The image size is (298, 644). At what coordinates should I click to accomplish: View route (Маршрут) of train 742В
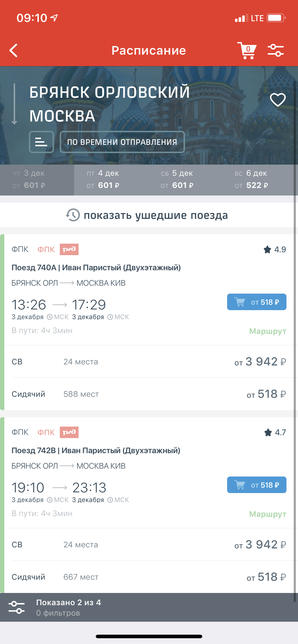click(267, 514)
